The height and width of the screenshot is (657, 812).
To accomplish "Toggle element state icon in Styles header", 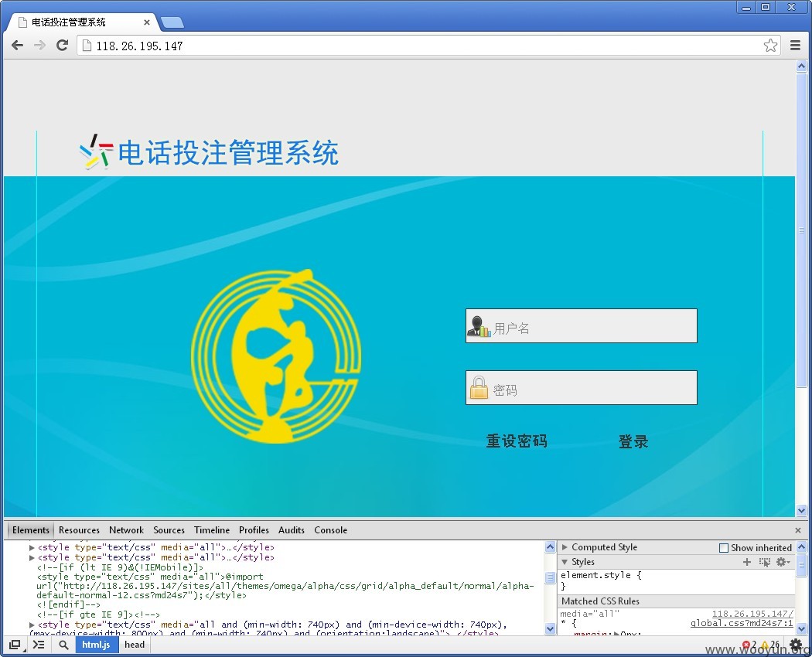I will [x=764, y=562].
